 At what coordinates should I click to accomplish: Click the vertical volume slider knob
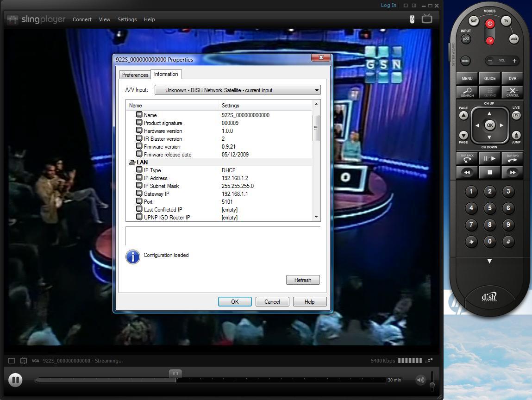pos(432,385)
